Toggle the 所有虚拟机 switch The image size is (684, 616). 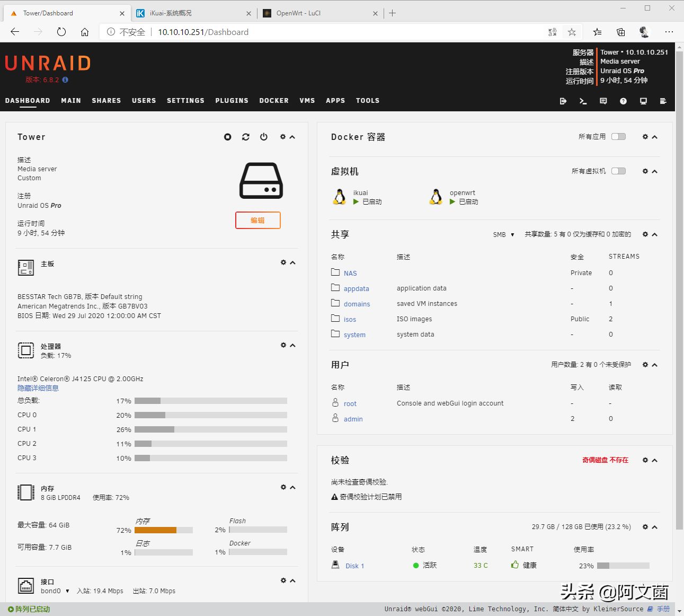click(619, 171)
